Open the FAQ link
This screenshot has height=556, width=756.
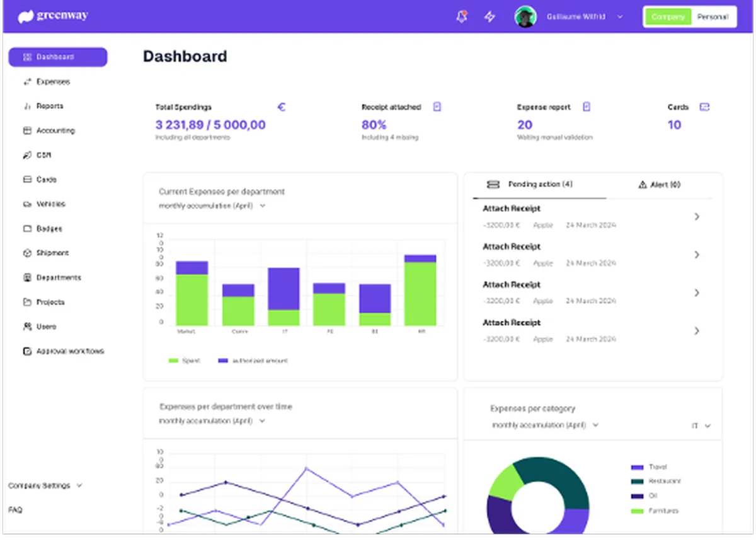click(15, 510)
